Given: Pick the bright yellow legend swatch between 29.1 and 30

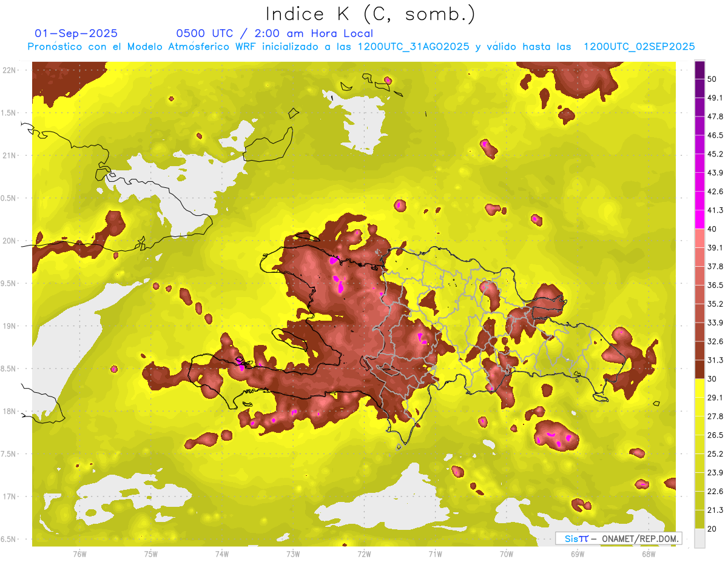Looking at the screenshot, I should click(699, 388).
